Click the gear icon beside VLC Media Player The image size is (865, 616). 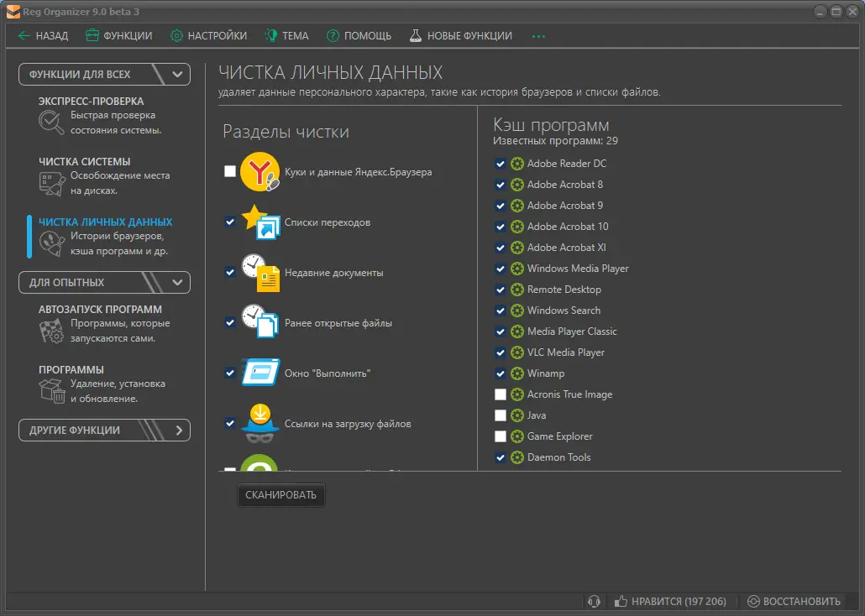(517, 352)
